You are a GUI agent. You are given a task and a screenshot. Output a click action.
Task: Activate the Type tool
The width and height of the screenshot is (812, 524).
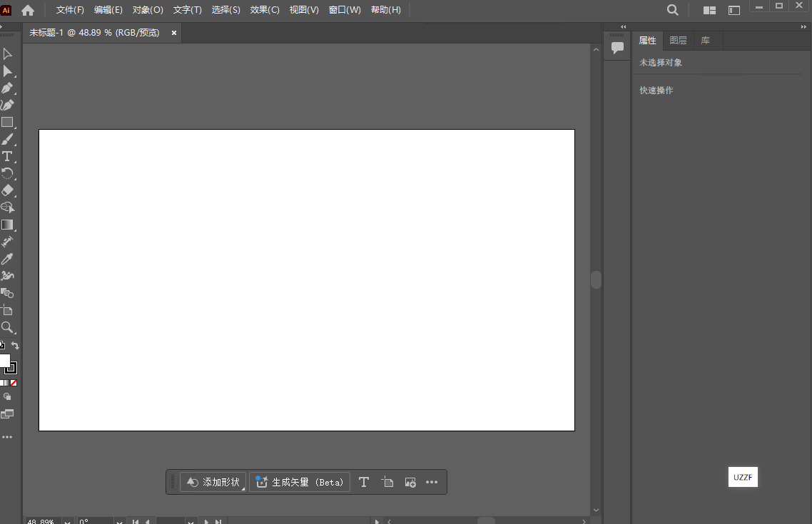coord(9,156)
